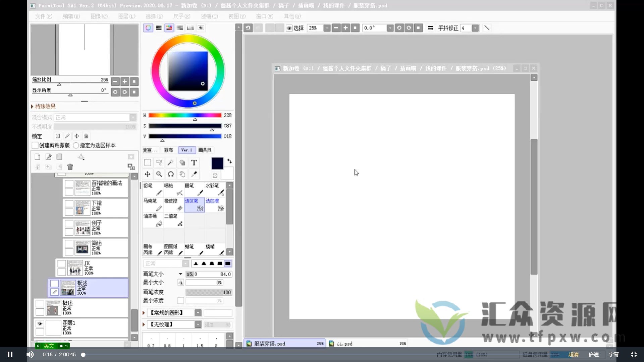The image size is (644, 362).
Task: Open the 混合模式 blend mode dropdown
Action: pyautogui.click(x=133, y=117)
